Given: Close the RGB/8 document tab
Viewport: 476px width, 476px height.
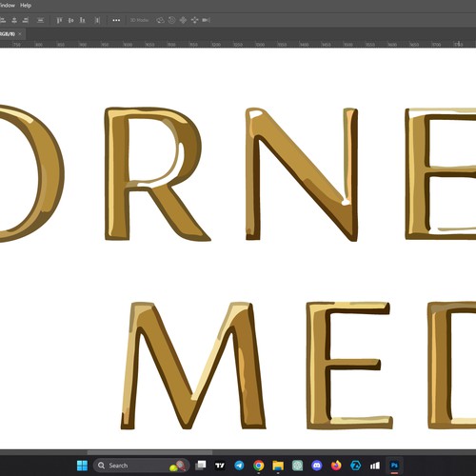Looking at the screenshot, I should point(20,34).
